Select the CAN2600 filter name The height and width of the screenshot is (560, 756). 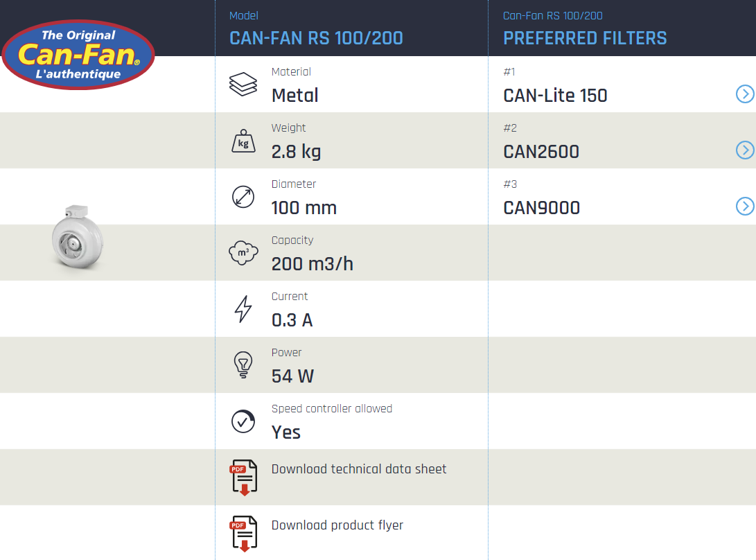coord(541,152)
